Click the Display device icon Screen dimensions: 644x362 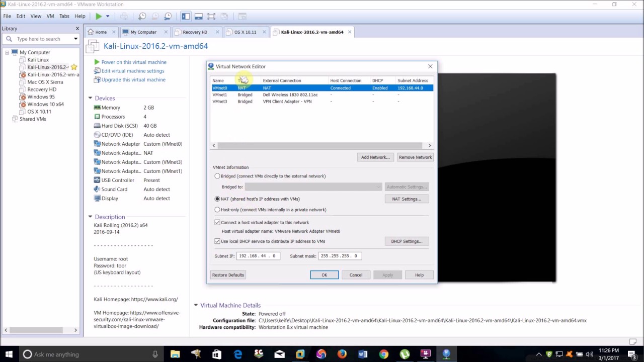pyautogui.click(x=98, y=198)
